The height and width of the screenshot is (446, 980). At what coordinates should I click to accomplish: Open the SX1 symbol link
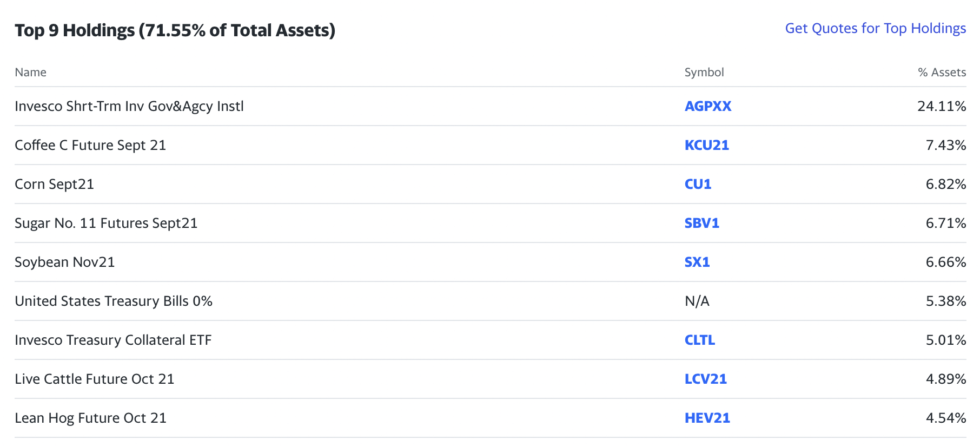pos(697,262)
